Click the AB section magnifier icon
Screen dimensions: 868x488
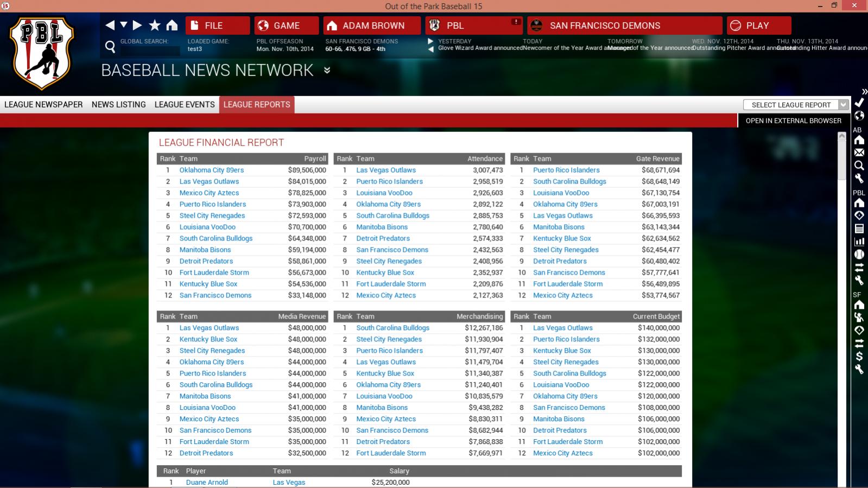click(859, 166)
